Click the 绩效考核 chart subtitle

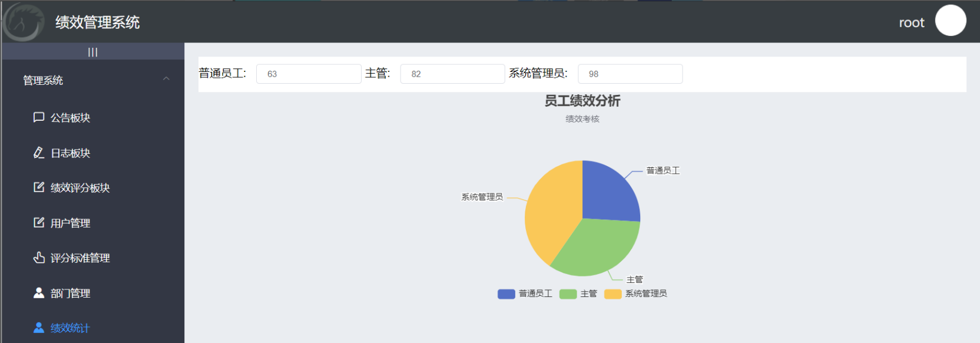pyautogui.click(x=582, y=119)
